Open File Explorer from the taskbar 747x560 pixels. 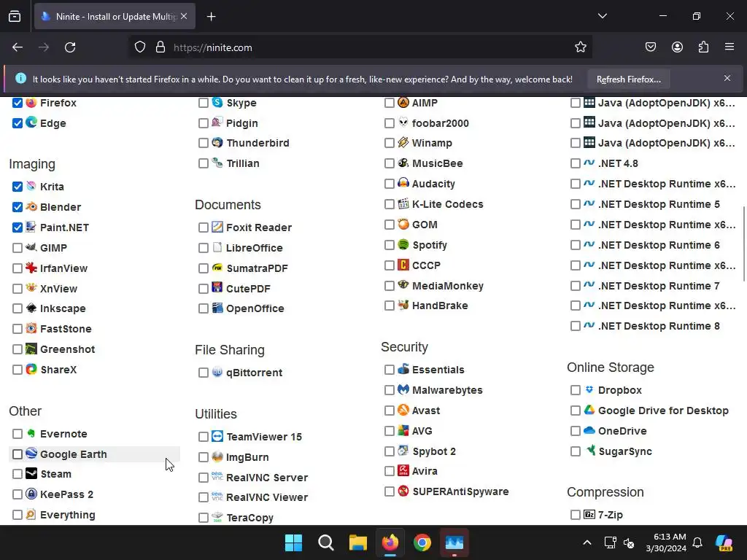pyautogui.click(x=357, y=542)
